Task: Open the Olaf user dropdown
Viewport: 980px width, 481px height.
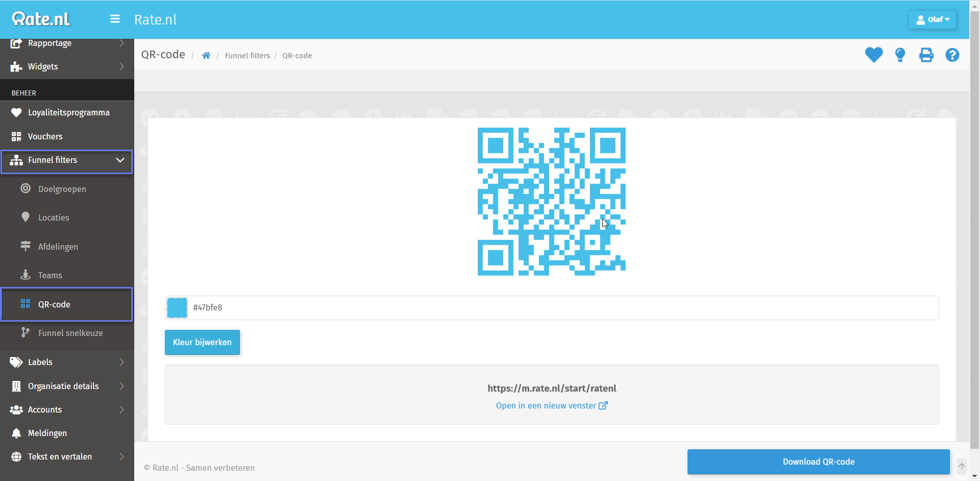Action: (x=932, y=19)
